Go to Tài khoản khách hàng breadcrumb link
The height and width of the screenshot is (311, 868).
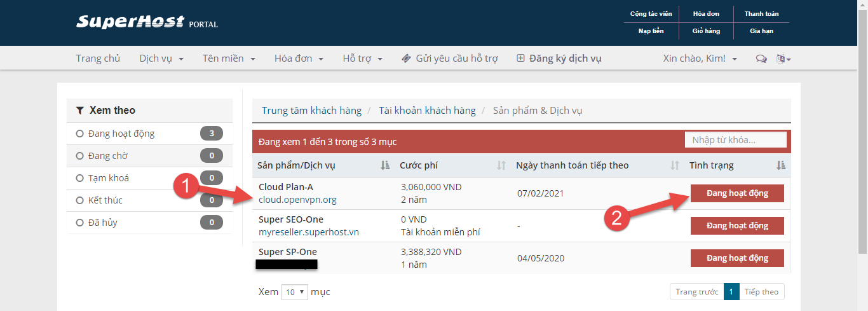pos(427,111)
